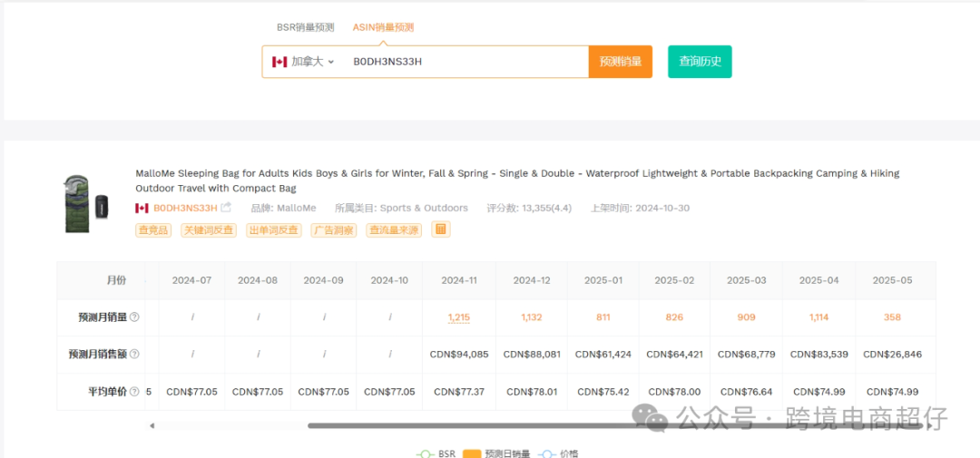Click the 2024-11 sales value 1,215
Screen dimensions: 980x458
(x=459, y=317)
